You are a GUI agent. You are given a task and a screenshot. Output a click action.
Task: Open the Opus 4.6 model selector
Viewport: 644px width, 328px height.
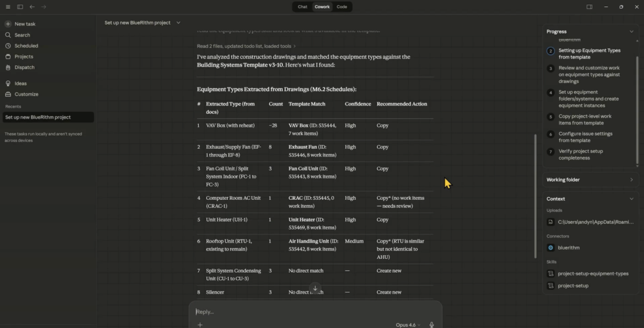click(x=408, y=325)
